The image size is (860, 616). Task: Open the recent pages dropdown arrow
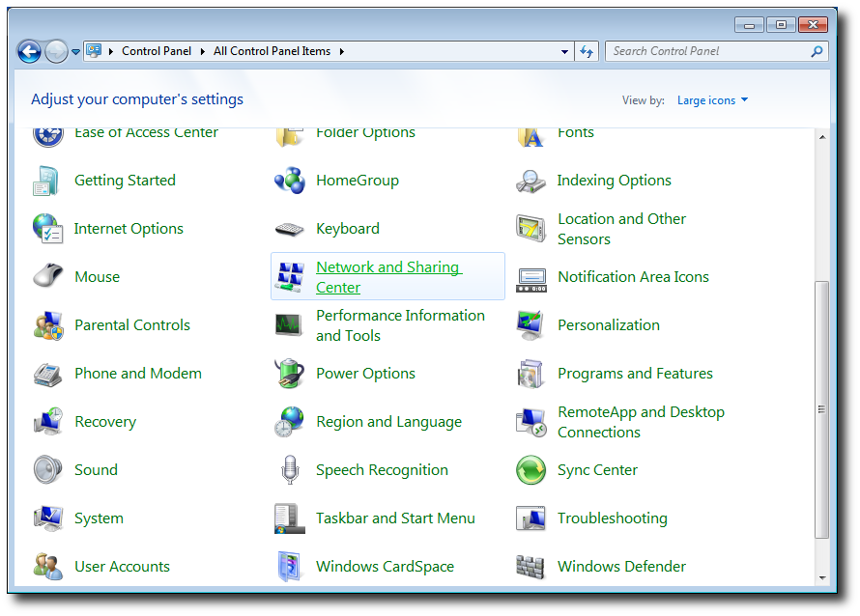click(x=75, y=52)
